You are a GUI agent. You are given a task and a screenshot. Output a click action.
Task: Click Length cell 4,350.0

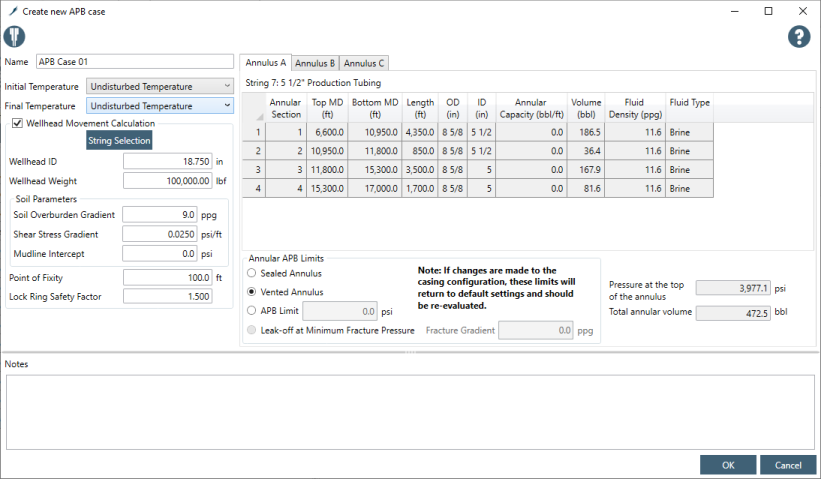point(420,132)
